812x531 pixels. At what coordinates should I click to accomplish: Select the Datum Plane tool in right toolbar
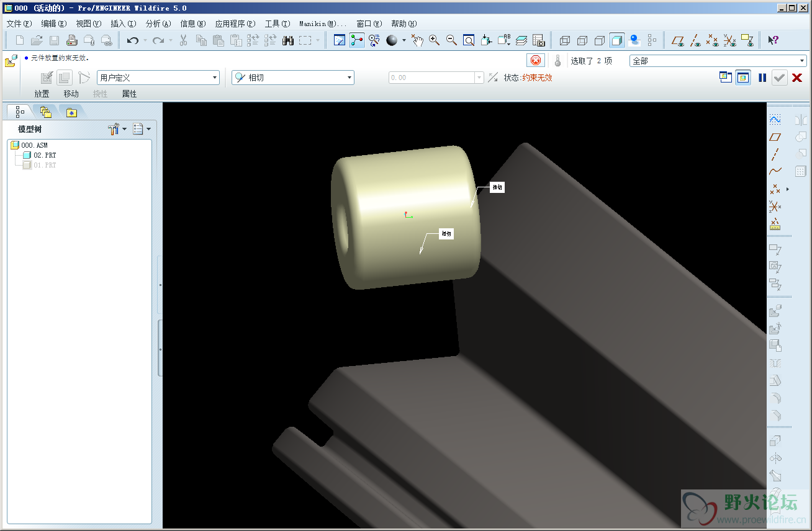[775, 136]
